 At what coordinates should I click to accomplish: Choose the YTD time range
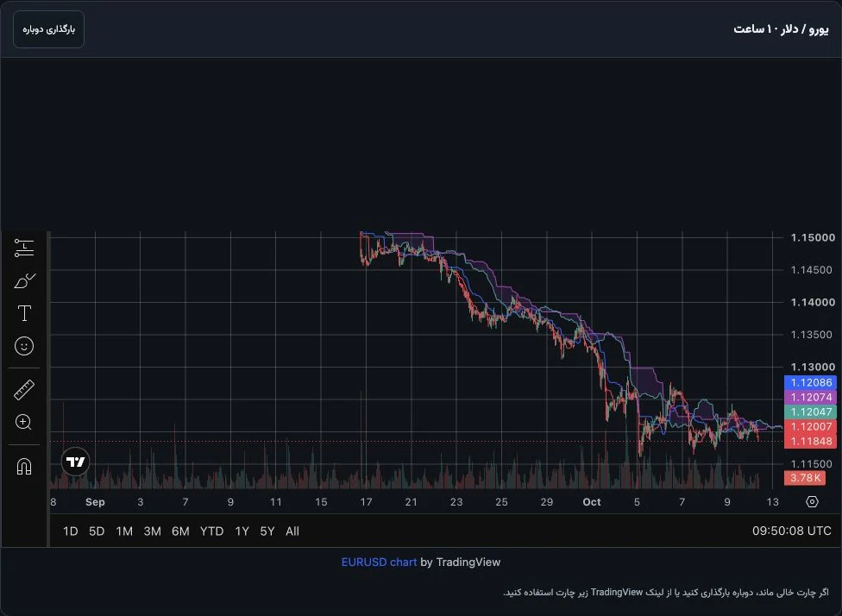(211, 531)
